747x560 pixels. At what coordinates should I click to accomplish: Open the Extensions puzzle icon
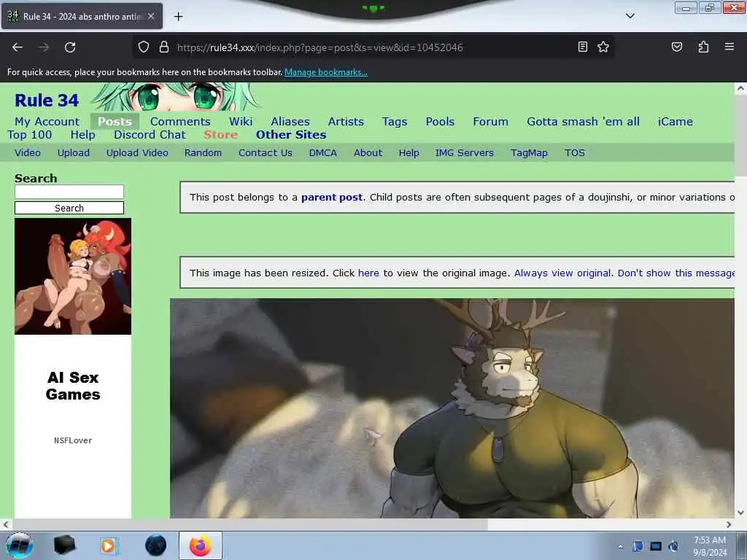click(x=703, y=47)
